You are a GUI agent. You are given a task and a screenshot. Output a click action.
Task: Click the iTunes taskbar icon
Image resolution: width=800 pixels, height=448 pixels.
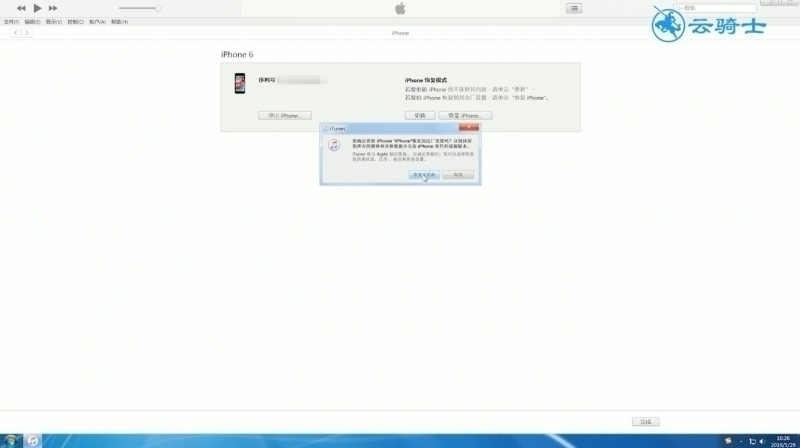click(33, 441)
